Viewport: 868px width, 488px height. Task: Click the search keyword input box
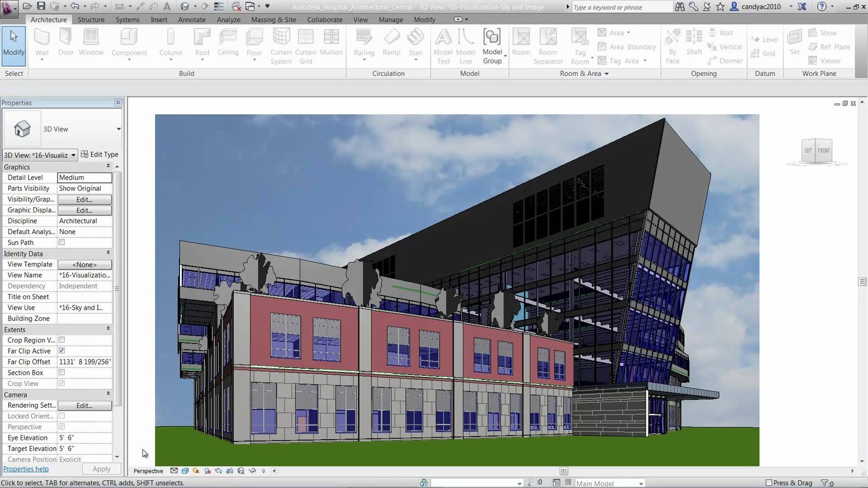[622, 7]
